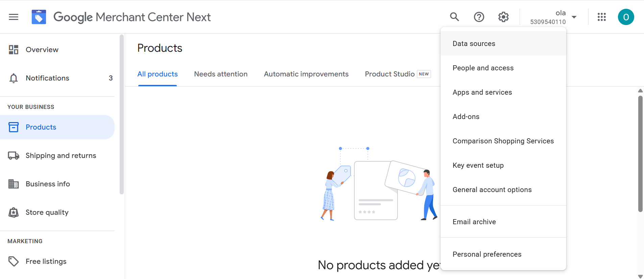Click the Google Merchant Center Next title

pyautogui.click(x=132, y=17)
